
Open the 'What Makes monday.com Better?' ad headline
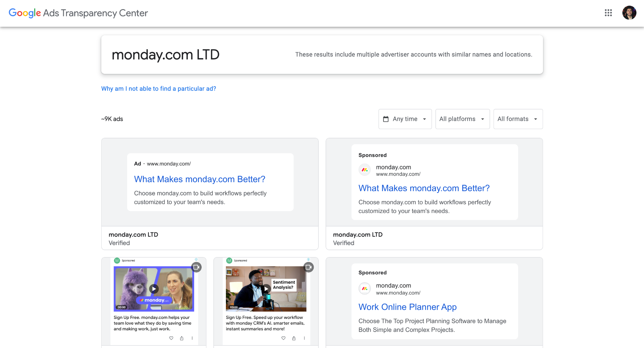[199, 179]
